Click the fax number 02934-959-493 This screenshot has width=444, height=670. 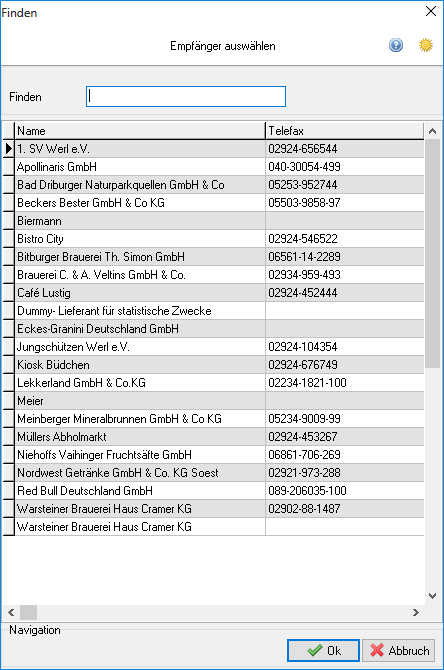coord(304,275)
